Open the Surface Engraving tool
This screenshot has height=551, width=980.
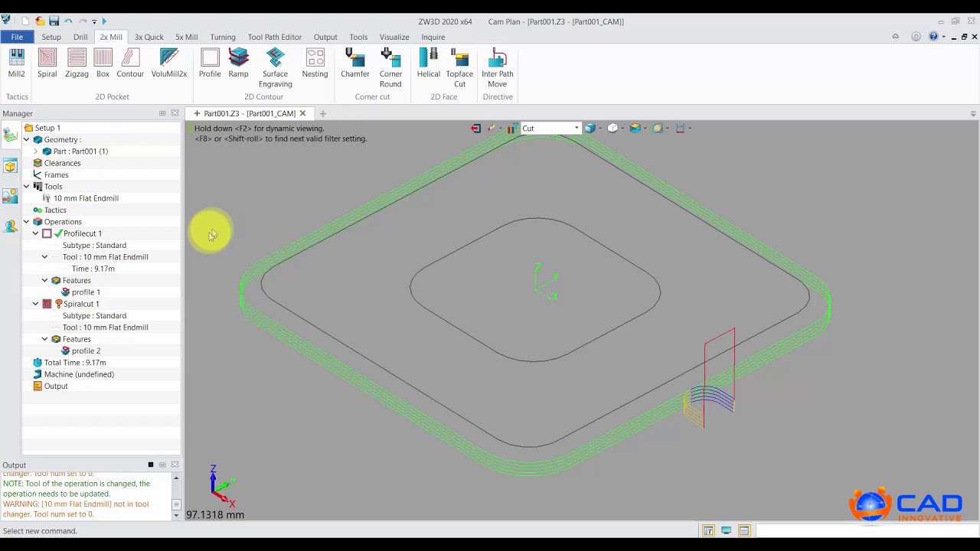point(275,68)
